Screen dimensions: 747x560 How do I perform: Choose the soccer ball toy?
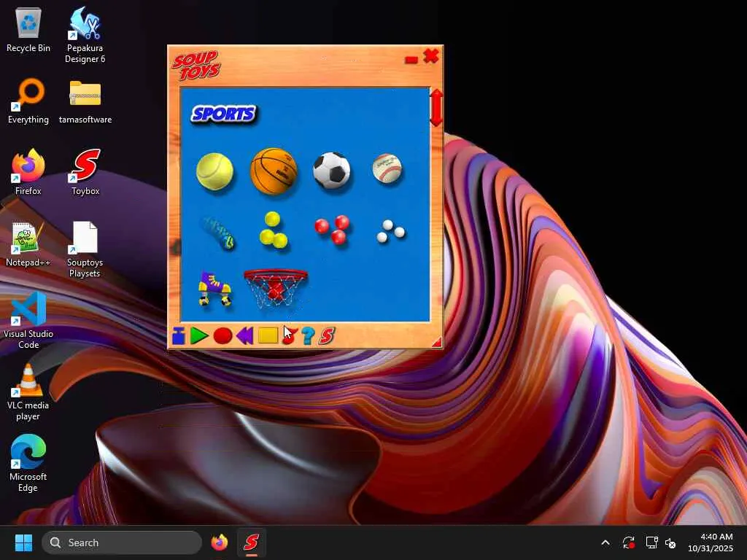(332, 170)
